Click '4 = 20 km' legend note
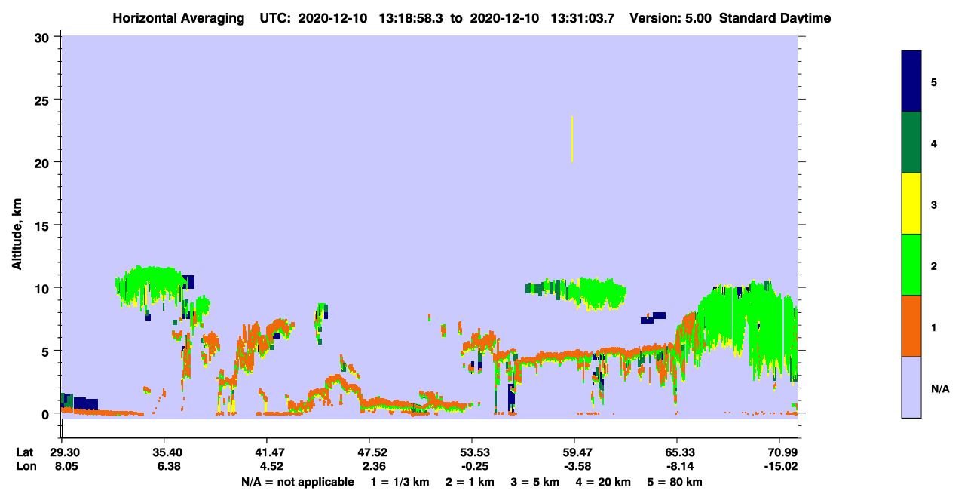The height and width of the screenshot is (503, 980). pos(603,482)
